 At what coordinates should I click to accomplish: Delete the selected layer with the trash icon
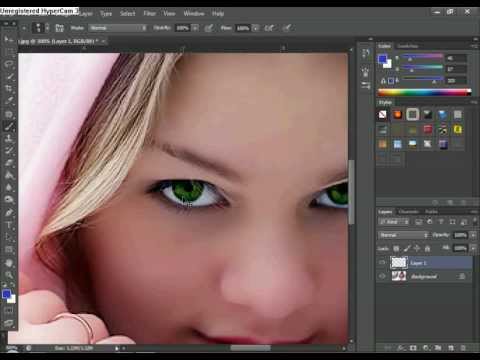[x=463, y=348]
